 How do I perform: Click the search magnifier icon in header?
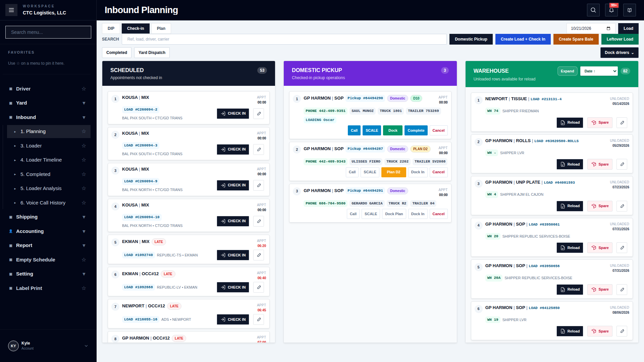tap(593, 10)
